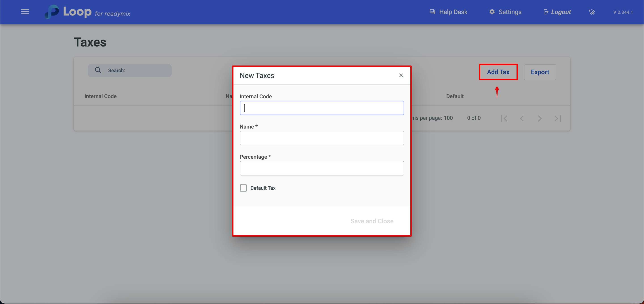
Task: Open the items per page dropdown
Action: (448, 118)
